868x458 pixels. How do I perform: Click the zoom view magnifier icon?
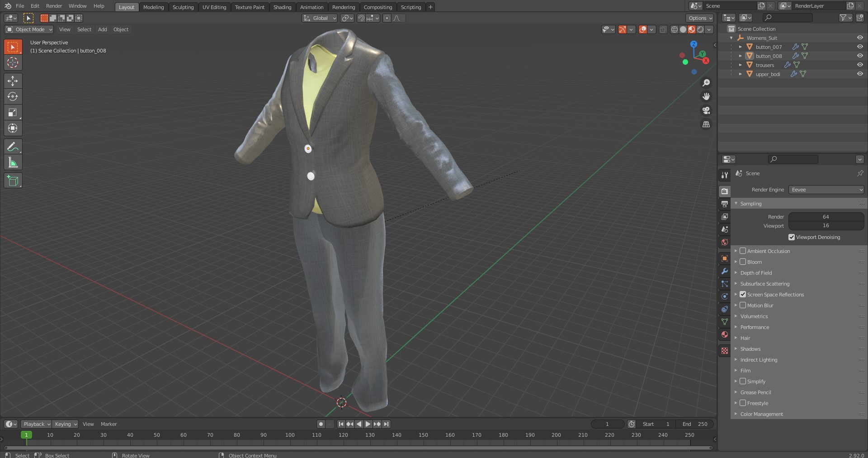pos(706,83)
